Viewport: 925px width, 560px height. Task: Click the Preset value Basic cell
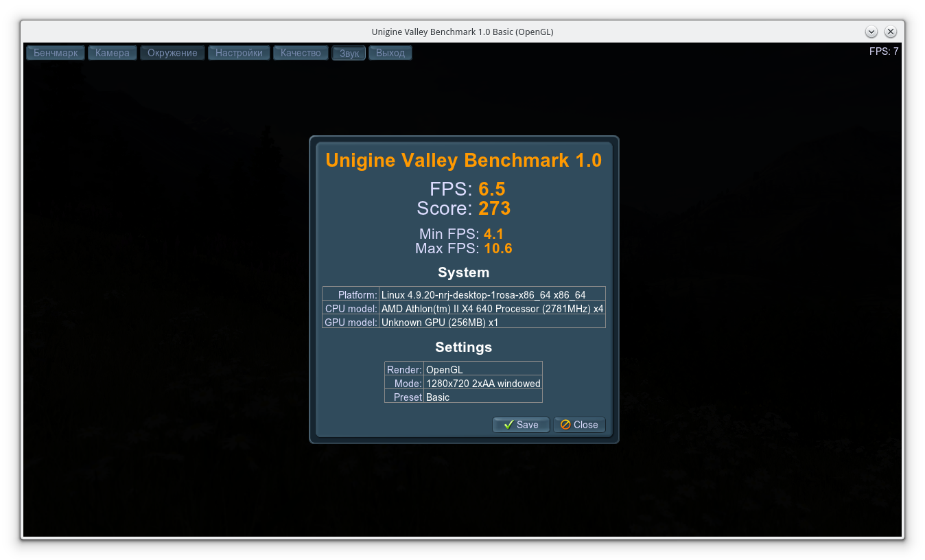pos(483,397)
